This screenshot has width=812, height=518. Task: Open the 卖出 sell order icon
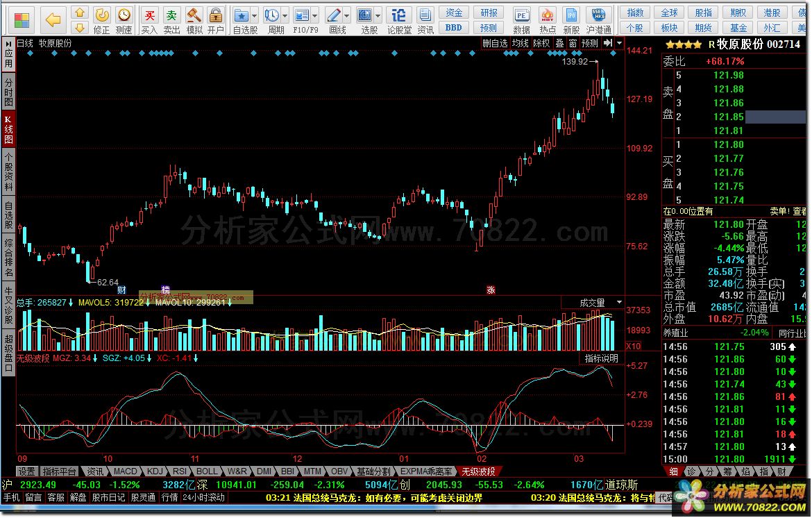(x=171, y=21)
